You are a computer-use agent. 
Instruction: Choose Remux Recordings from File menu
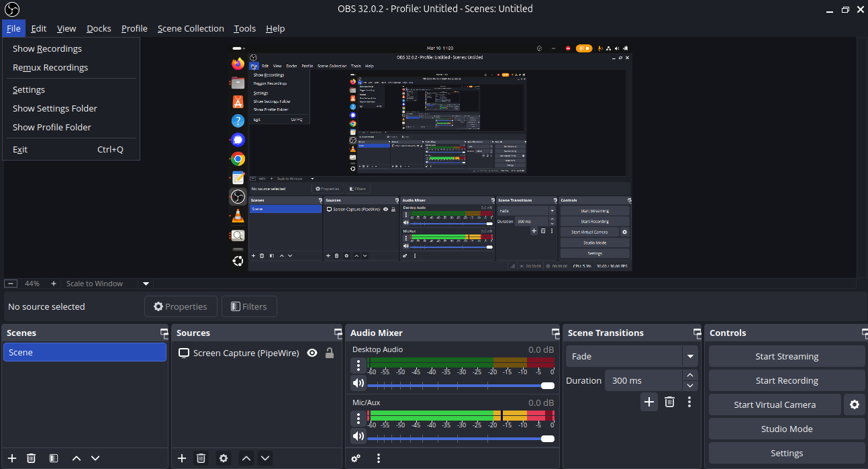pos(50,67)
